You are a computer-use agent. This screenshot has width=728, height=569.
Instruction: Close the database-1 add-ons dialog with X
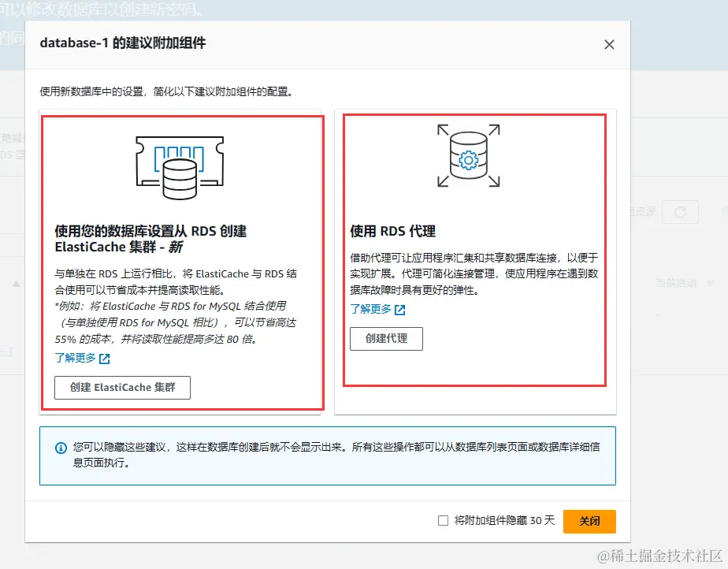point(609,45)
